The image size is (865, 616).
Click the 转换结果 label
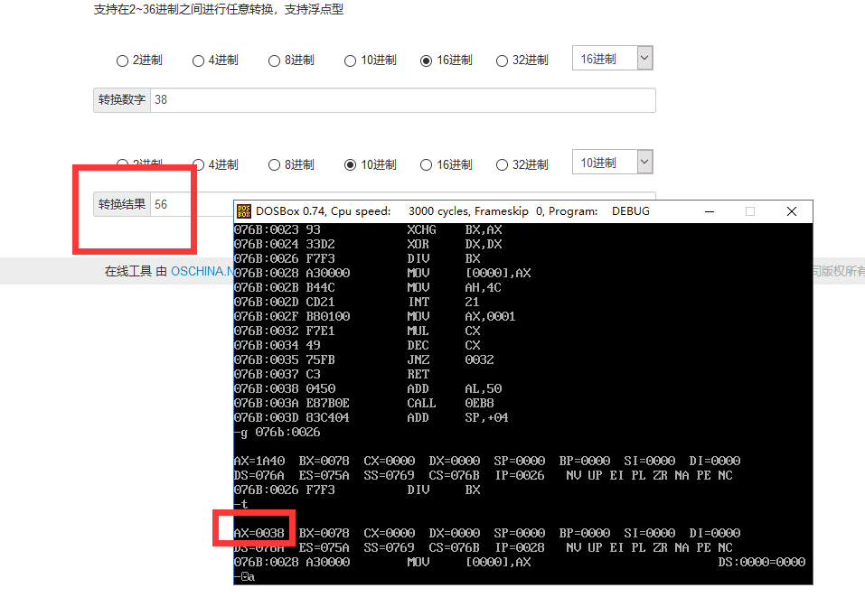[122, 204]
